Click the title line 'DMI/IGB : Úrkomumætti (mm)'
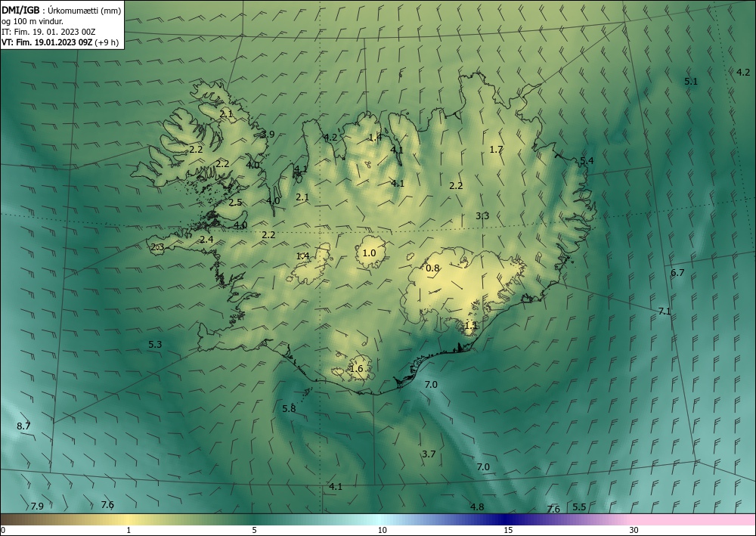Screen dimensions: 756x536 coord(61,10)
